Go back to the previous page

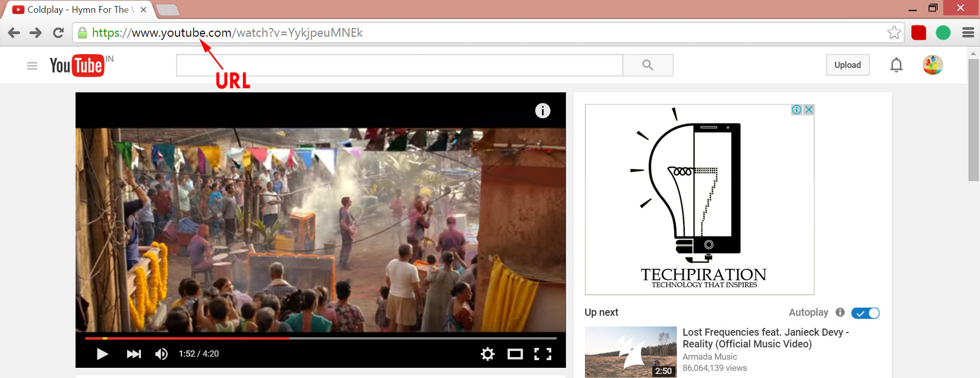(x=14, y=33)
